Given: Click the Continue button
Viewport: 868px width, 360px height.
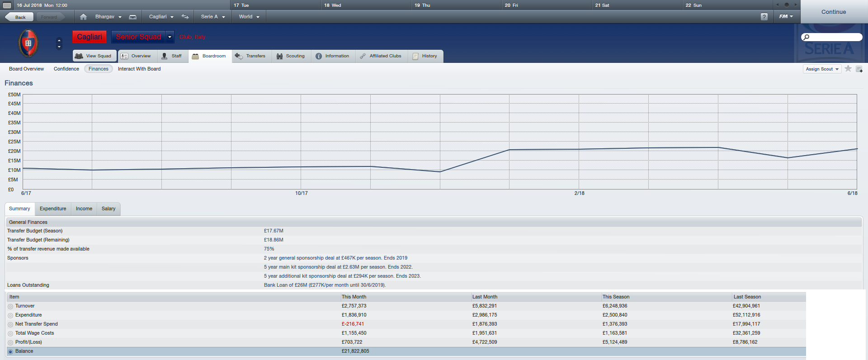Looking at the screenshot, I should 834,12.
